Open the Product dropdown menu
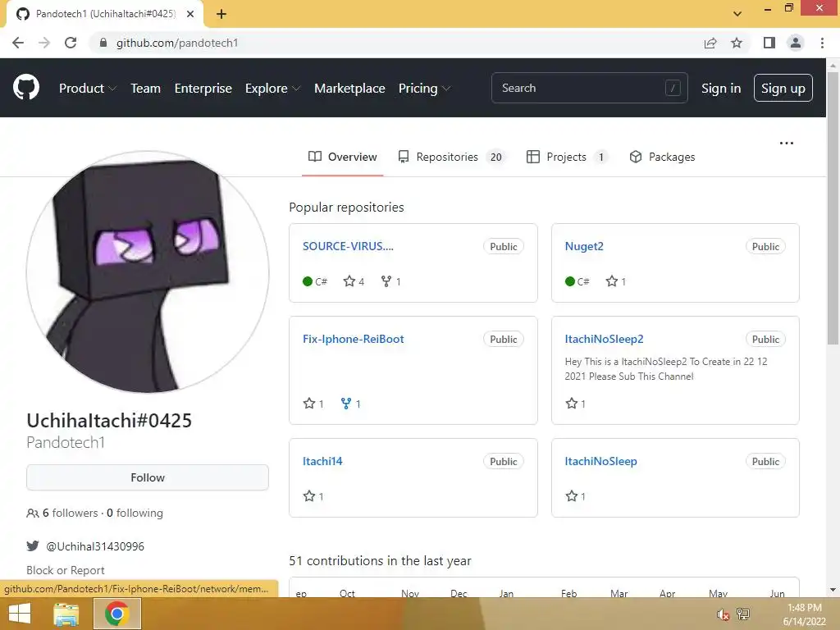 pos(87,89)
